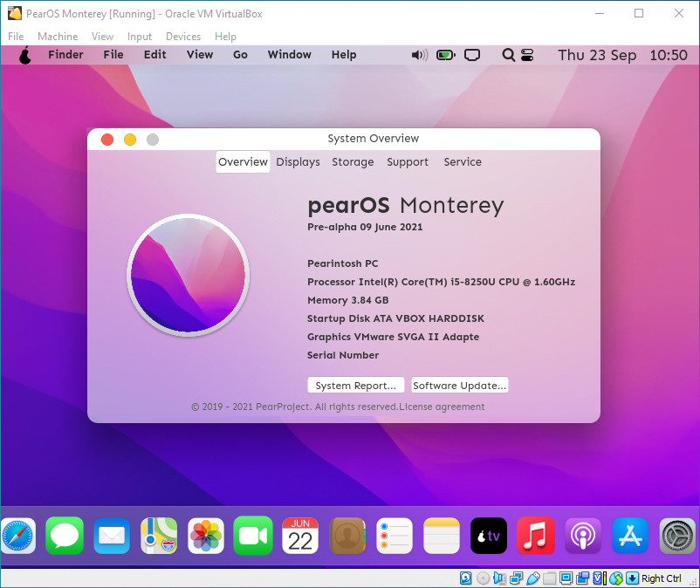Click VirtualBox USB devices indicator
This screenshot has height=588, width=700.
(x=533, y=578)
